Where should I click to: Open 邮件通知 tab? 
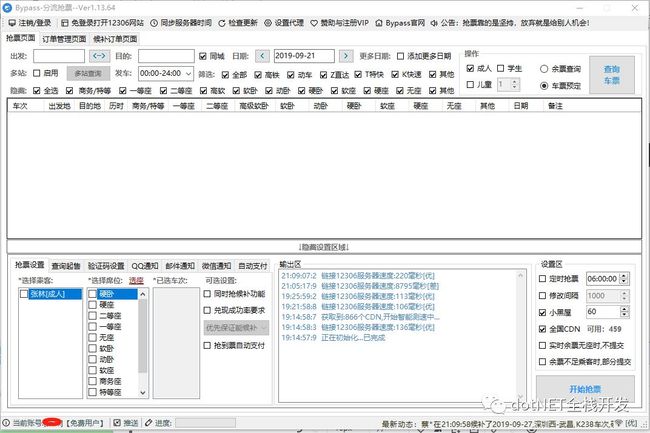180,266
